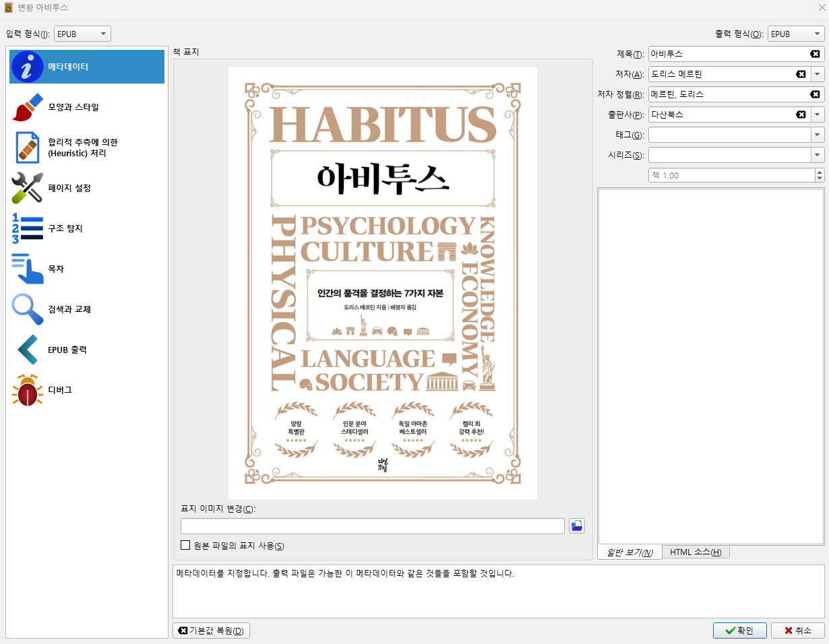Open the EPUB 출력 arrow icon
Image resolution: width=829 pixels, height=644 pixels.
[28, 350]
